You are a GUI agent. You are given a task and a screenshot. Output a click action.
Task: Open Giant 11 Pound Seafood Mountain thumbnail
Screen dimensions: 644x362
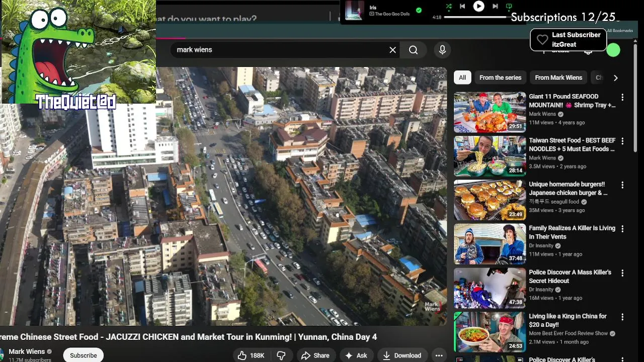(x=490, y=112)
